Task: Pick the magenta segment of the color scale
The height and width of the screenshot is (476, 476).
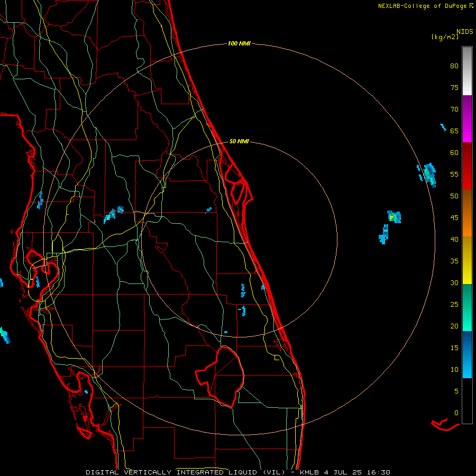Action: click(x=467, y=119)
